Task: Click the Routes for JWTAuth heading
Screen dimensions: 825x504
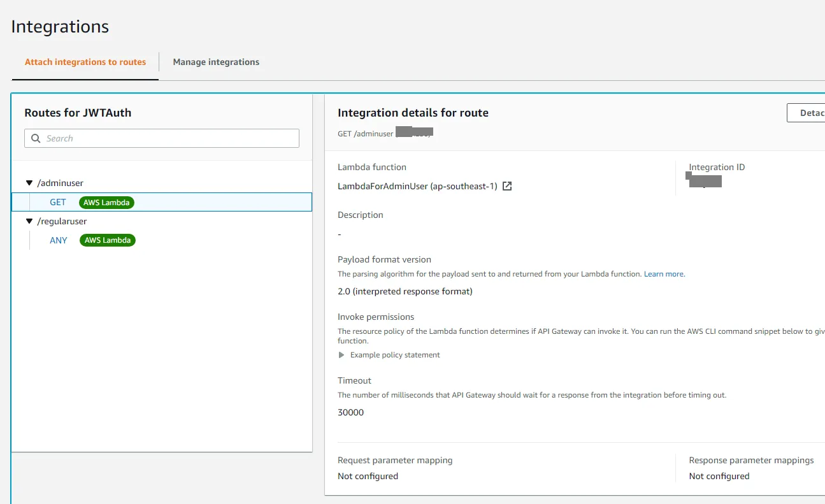Action: 78,113
